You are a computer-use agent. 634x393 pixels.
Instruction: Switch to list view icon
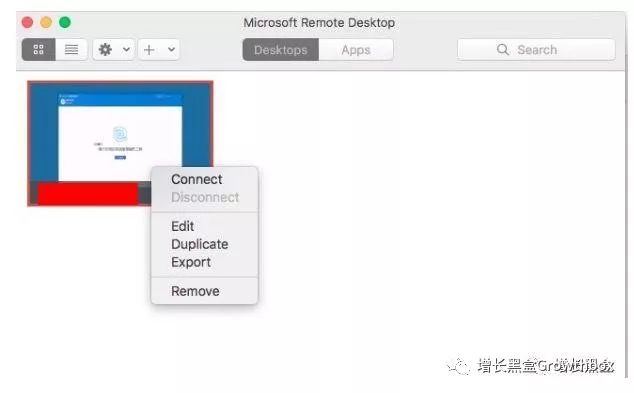tap(72, 50)
